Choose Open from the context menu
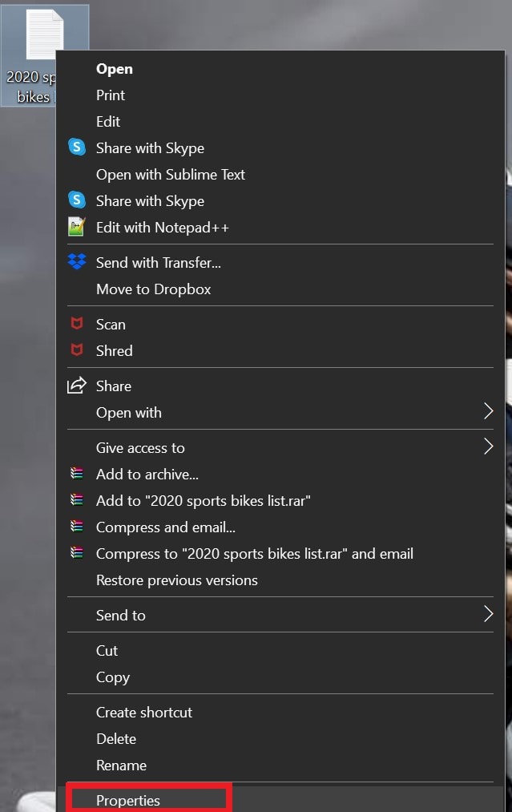This screenshot has width=512, height=812. (x=115, y=69)
